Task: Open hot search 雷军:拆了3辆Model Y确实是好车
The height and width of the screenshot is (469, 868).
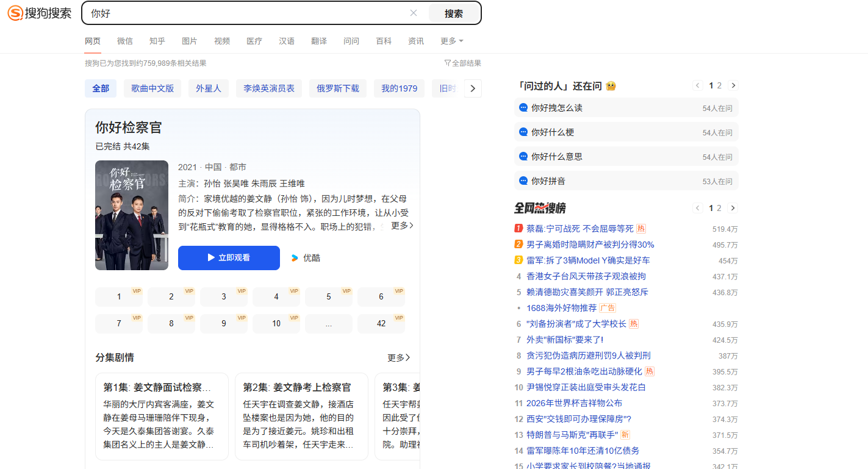Action: (x=588, y=260)
